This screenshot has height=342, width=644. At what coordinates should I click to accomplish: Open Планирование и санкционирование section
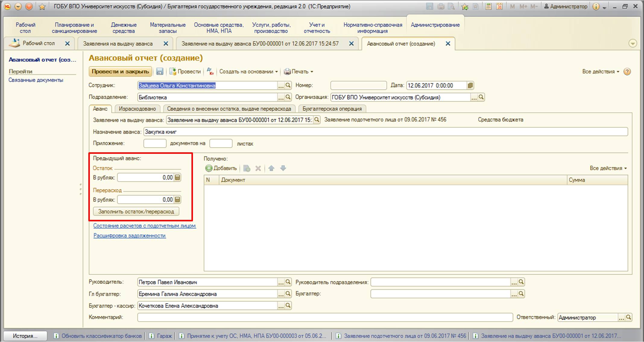click(x=74, y=28)
